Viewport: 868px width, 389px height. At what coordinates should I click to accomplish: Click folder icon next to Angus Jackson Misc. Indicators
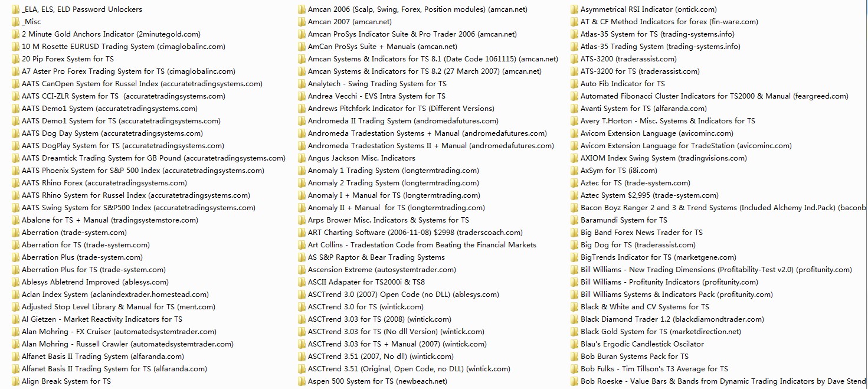[x=302, y=158]
